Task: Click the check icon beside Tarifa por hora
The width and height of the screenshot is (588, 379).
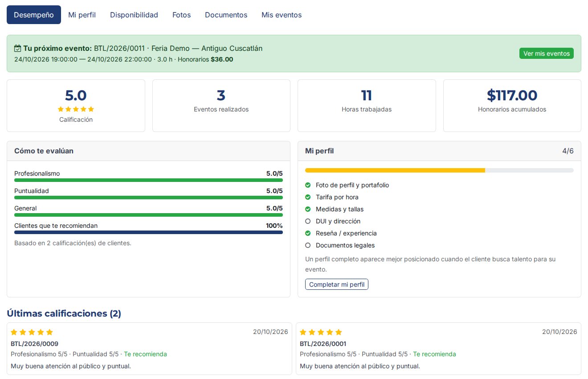Action: (x=308, y=197)
